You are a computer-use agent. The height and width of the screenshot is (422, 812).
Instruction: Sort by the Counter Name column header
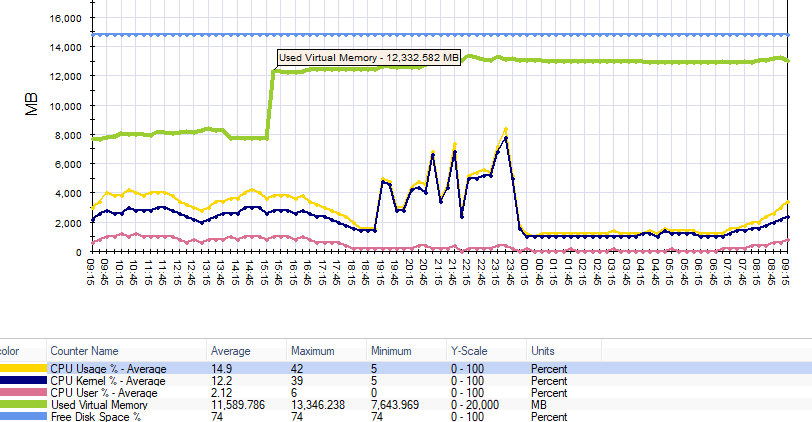84,351
